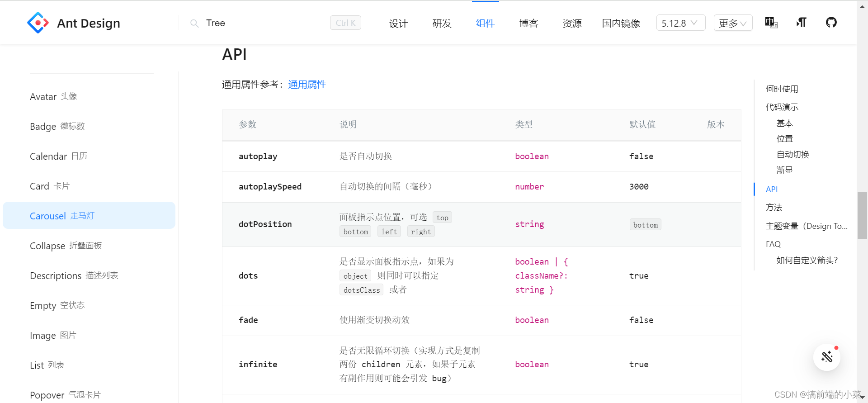
Task: Open the floating theme editor button
Action: [x=827, y=357]
